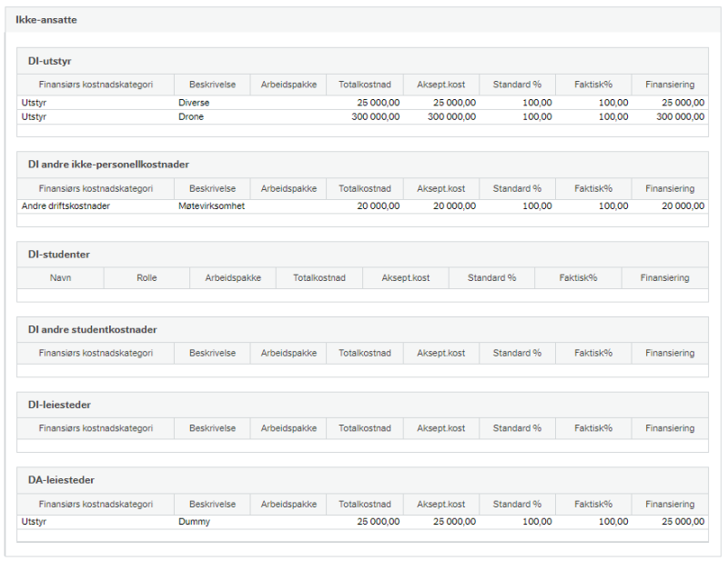Image resolution: width=728 pixels, height=561 pixels.
Task: Click Faktisk% 100,00 in the Dummy row
Action: [613, 522]
